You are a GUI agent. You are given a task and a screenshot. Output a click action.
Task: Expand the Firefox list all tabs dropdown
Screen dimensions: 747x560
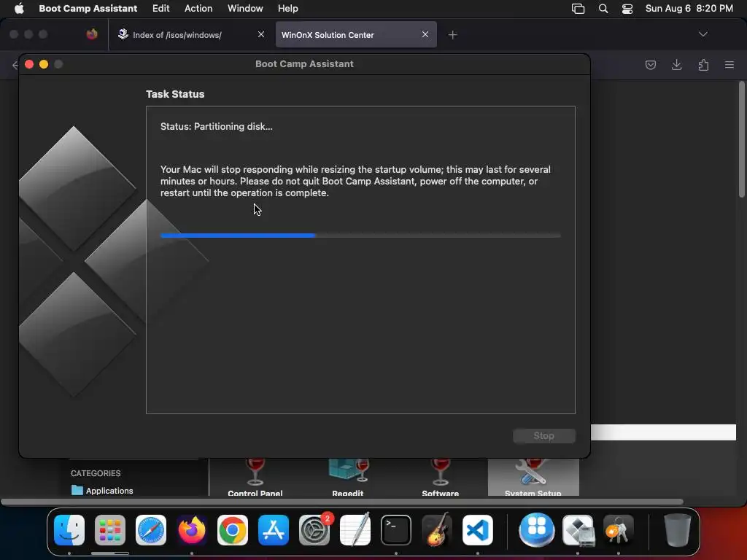tap(703, 34)
